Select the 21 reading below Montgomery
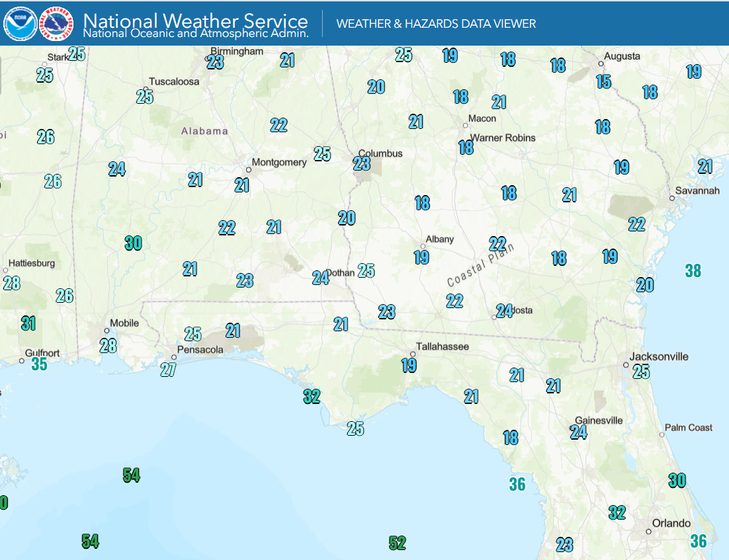The width and height of the screenshot is (729, 560). (241, 185)
